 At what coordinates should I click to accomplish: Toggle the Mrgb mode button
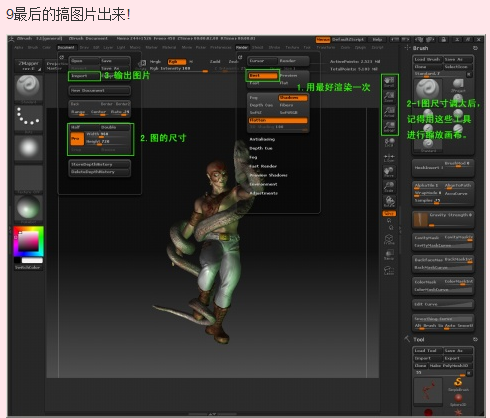click(157, 62)
